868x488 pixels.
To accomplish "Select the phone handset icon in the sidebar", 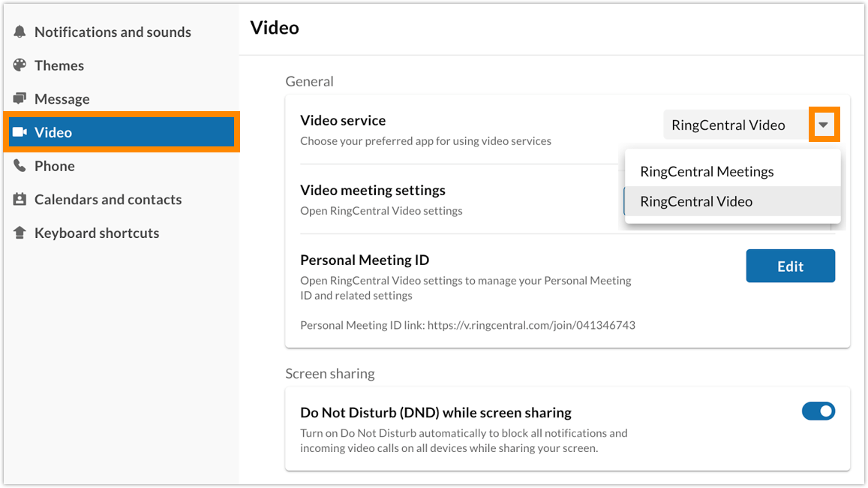I will pyautogui.click(x=20, y=166).
